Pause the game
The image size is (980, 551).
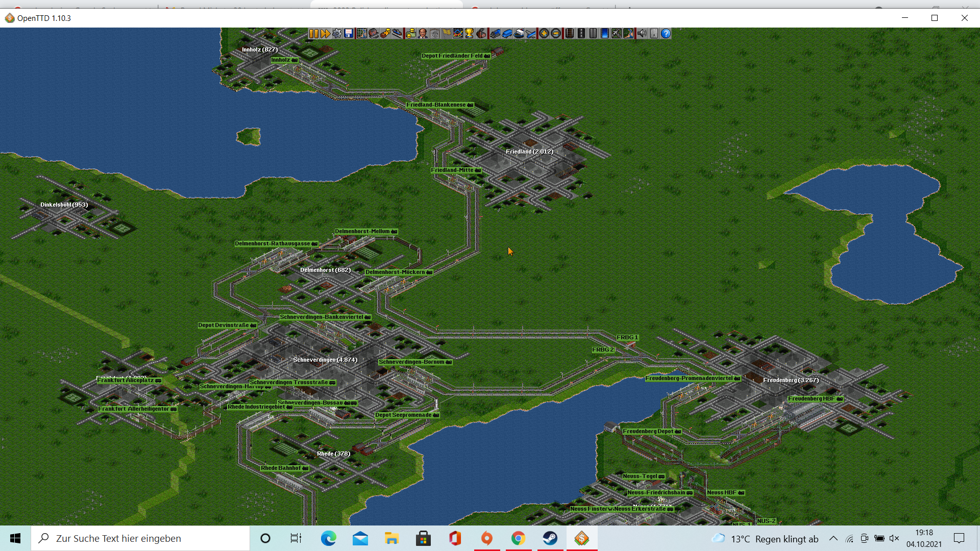click(313, 34)
